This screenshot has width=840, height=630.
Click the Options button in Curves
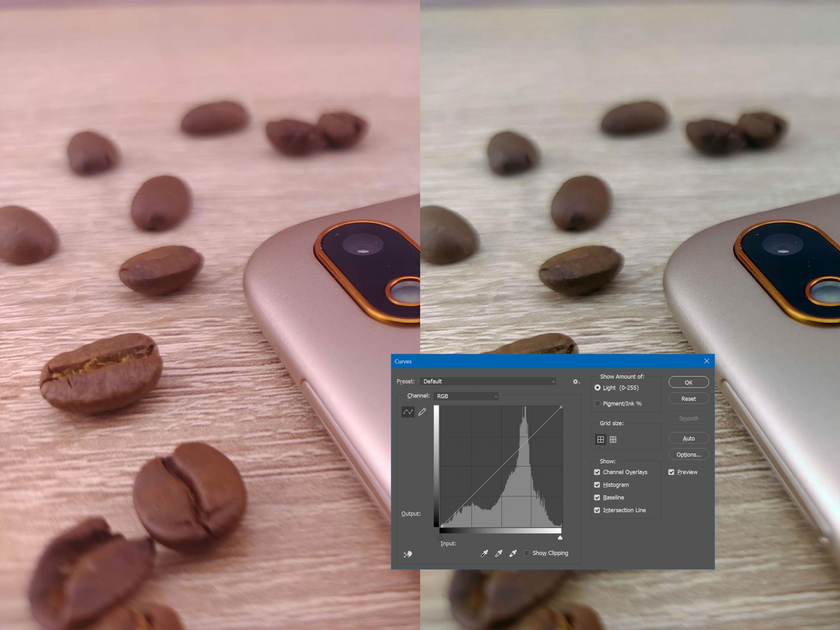pyautogui.click(x=688, y=454)
